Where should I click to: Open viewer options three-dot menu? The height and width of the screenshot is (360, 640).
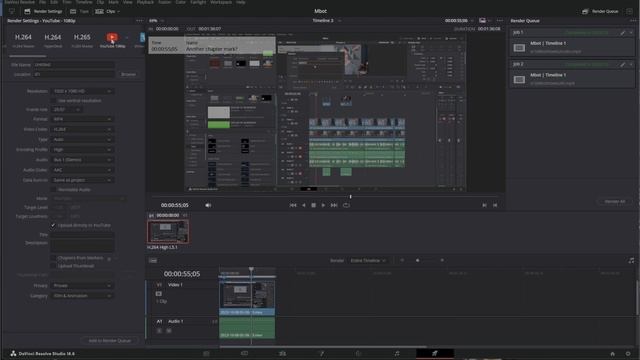point(500,20)
